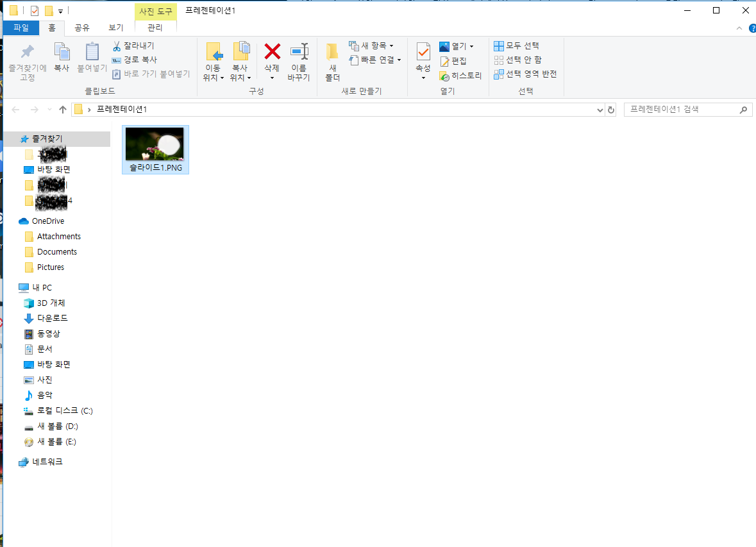
Task: Switch to the View (보기) ribbon tab
Action: pos(116,28)
